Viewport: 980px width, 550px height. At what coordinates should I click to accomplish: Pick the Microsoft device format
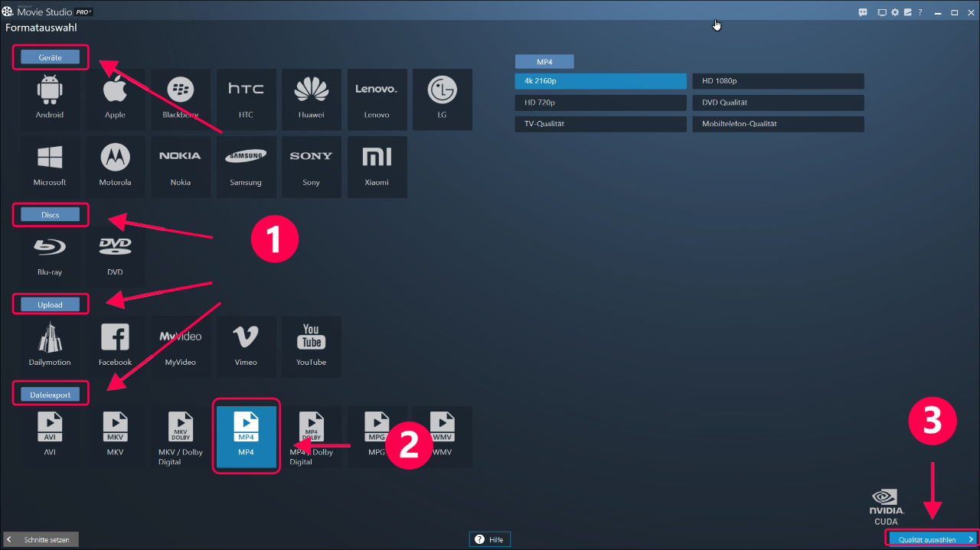click(x=50, y=167)
